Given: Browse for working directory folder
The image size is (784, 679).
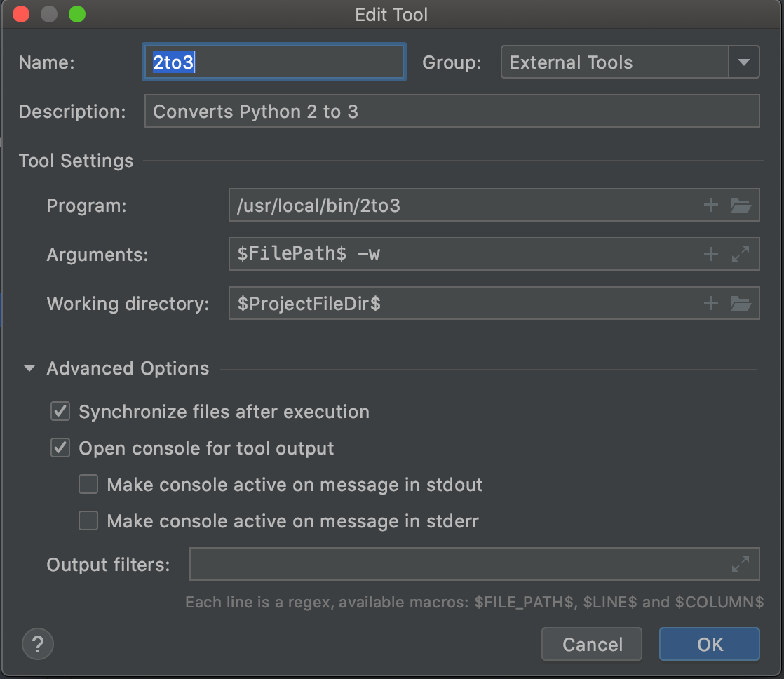Looking at the screenshot, I should 741,303.
